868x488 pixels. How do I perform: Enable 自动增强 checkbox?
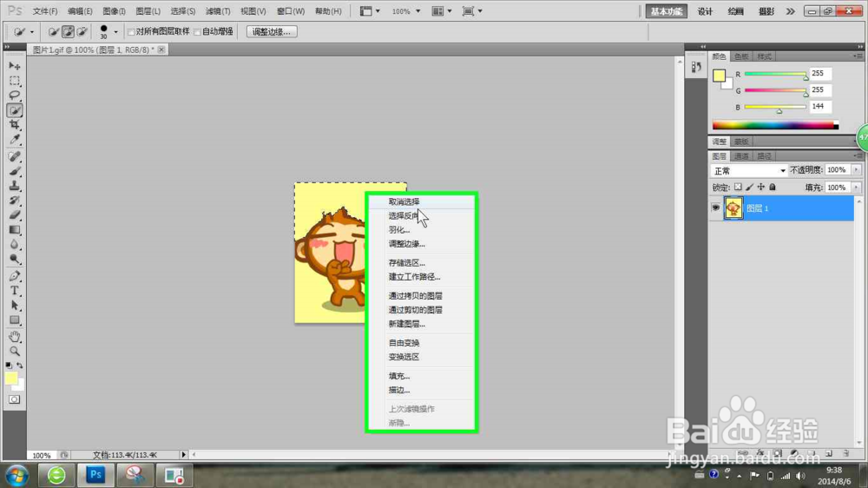[x=197, y=32]
